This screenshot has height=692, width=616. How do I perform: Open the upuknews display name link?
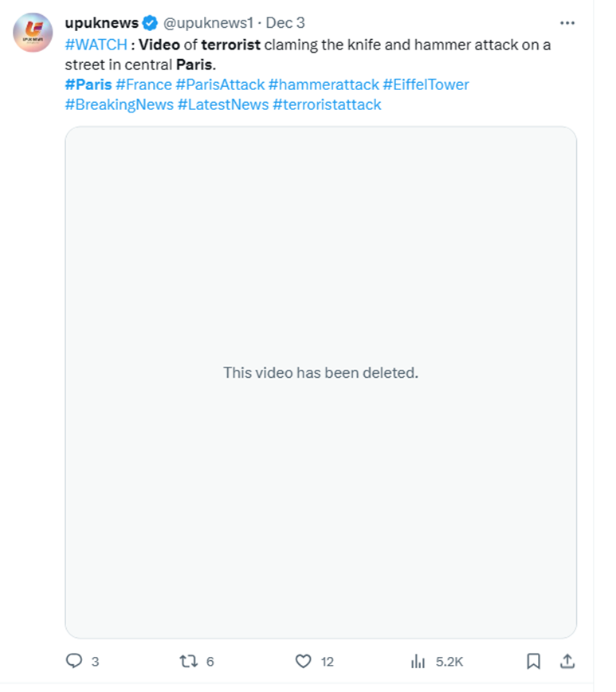(x=101, y=23)
